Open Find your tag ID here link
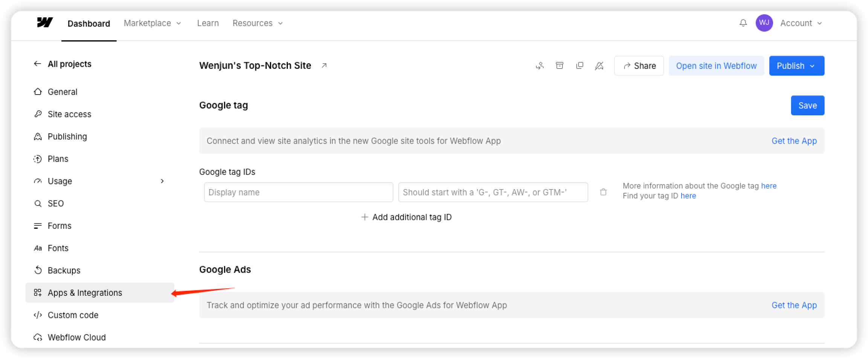 click(688, 196)
